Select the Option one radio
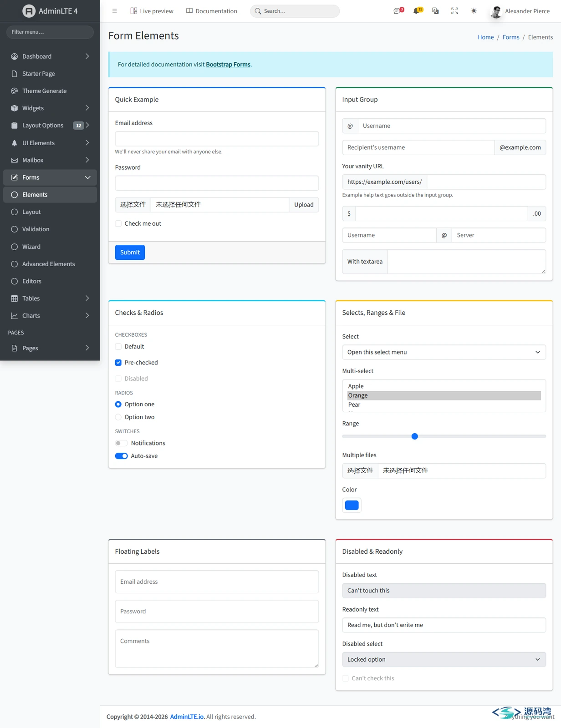 tap(118, 404)
